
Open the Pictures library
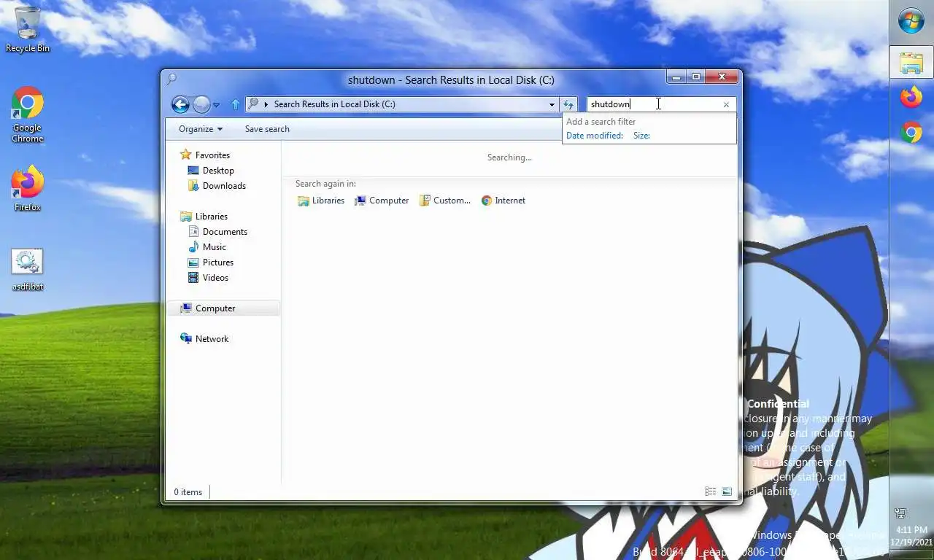(x=211, y=262)
